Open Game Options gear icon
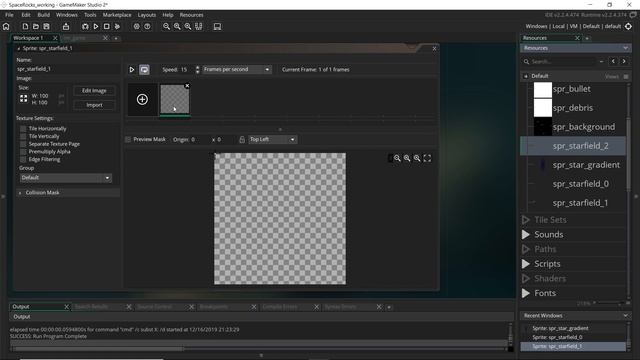 (x=136, y=27)
